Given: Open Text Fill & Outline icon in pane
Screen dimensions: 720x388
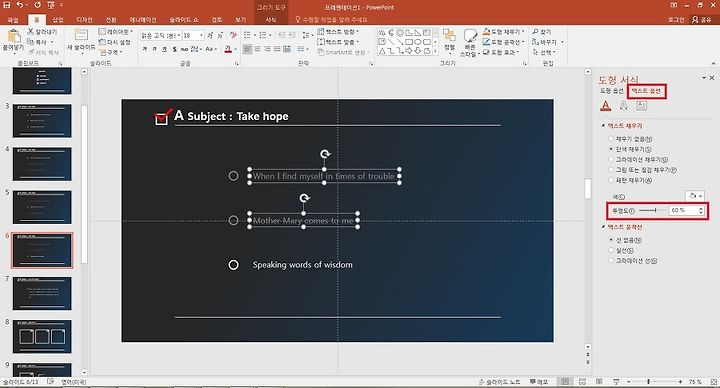Looking at the screenshot, I should tap(606, 106).
